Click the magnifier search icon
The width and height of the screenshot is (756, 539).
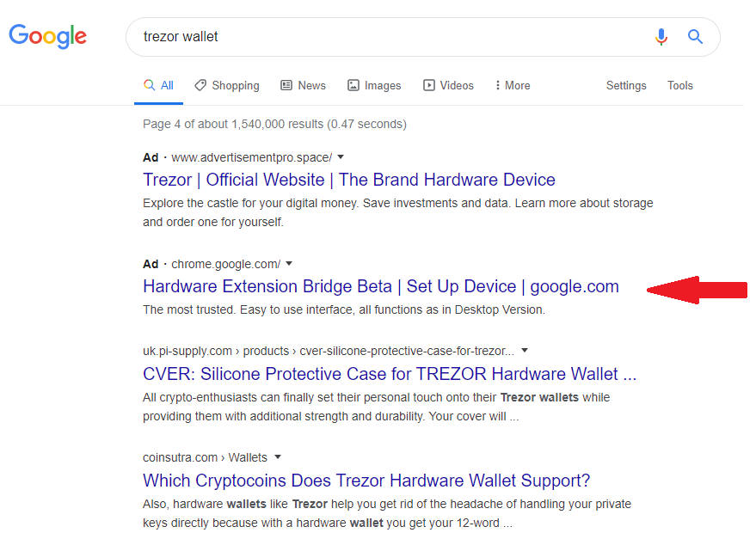(695, 37)
